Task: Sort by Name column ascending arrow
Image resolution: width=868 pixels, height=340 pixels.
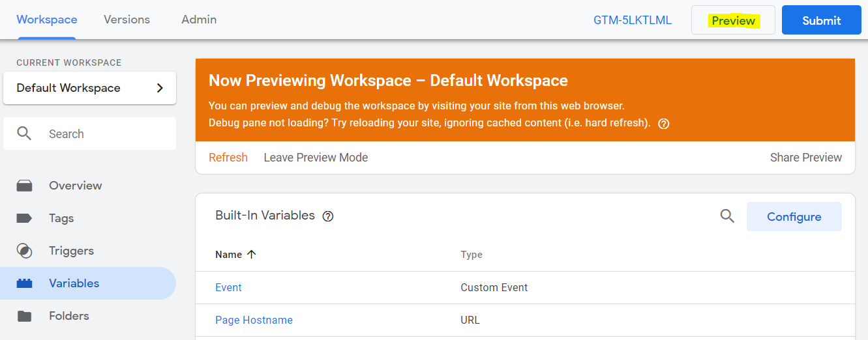Action: point(252,255)
